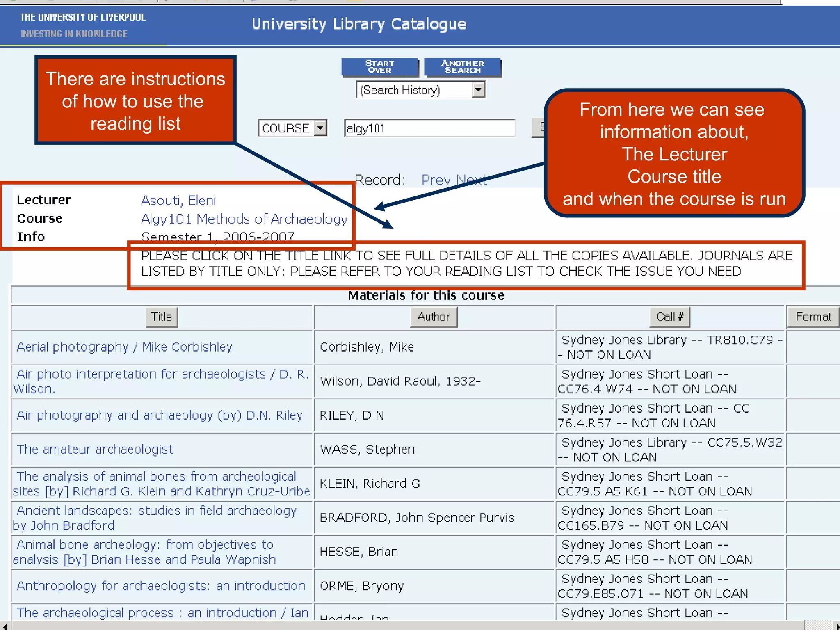Select author text KLEIN, Richard G
Screen dimensions: 840x630
coord(370,483)
